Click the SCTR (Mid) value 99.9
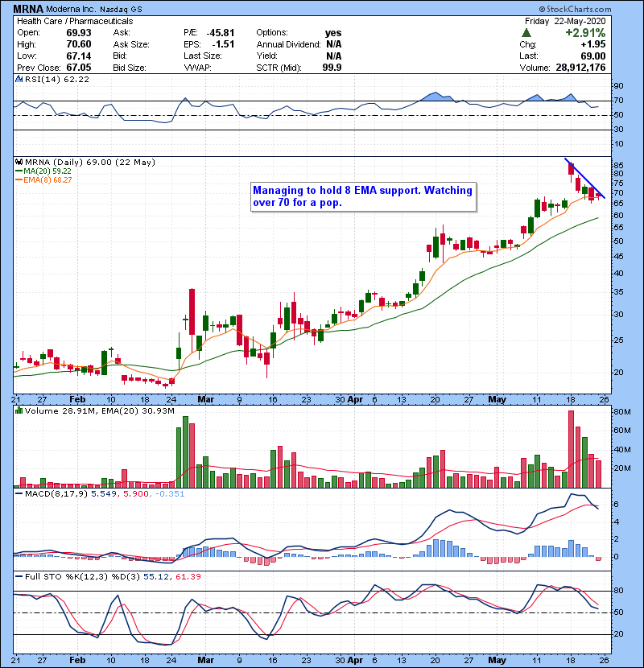The height and width of the screenshot is (668, 644). tap(332, 68)
